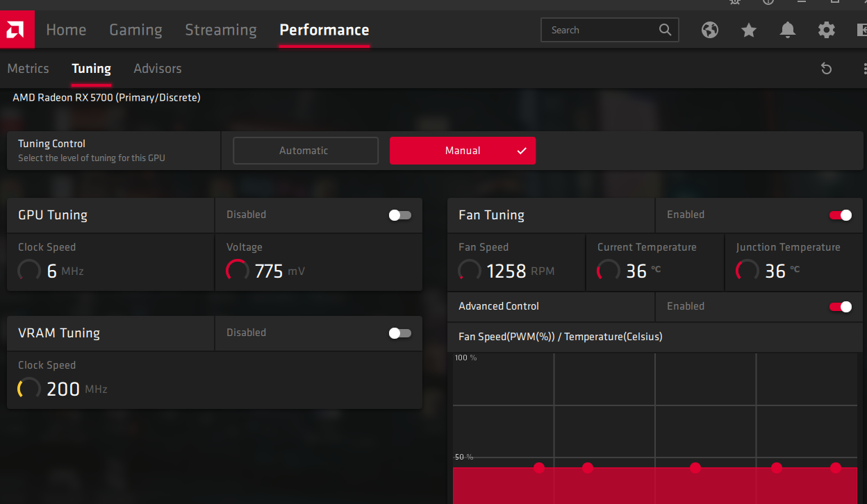
Task: Select the rightmost fan curve point
Action: click(x=836, y=468)
